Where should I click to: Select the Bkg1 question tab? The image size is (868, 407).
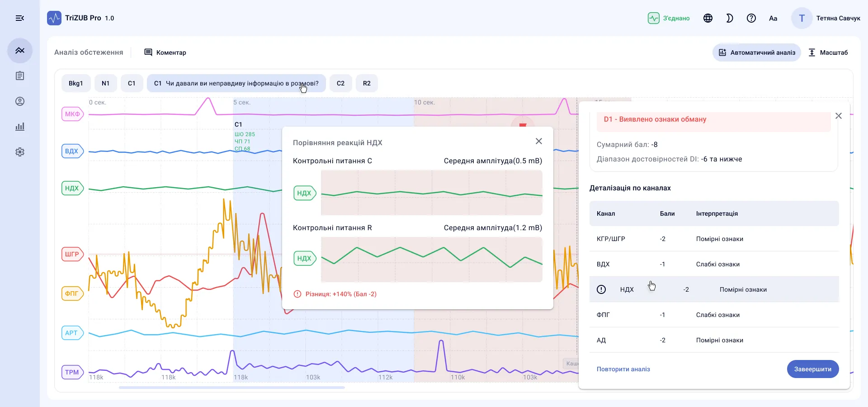pyautogui.click(x=76, y=83)
